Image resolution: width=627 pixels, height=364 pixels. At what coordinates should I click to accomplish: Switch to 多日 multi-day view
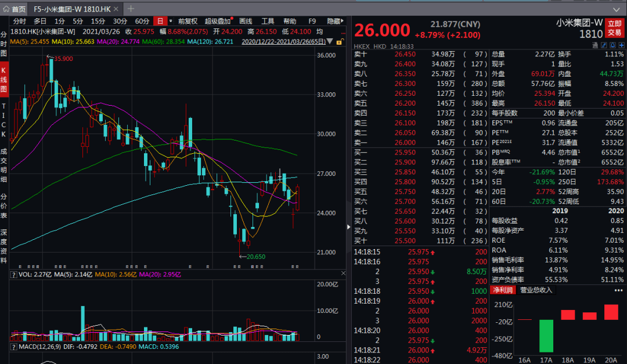pos(40,21)
